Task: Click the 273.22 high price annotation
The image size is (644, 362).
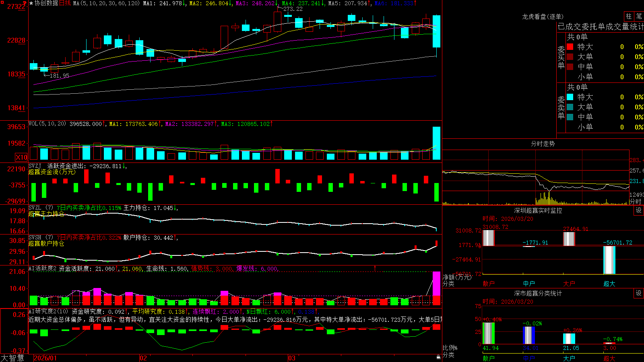Action: (x=293, y=9)
